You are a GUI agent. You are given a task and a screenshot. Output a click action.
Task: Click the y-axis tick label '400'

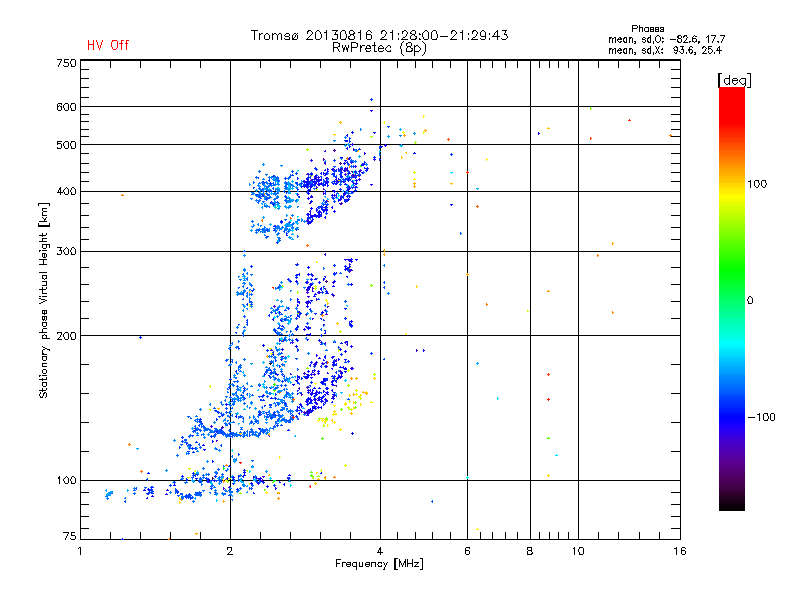point(66,192)
